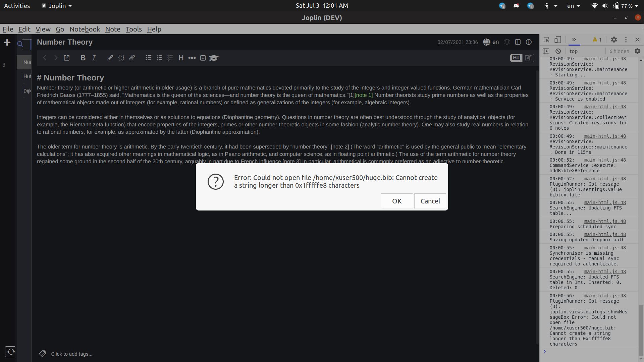The width and height of the screenshot is (644, 362).
Task: Expand the Notebook dropdown menu
Action: click(85, 29)
